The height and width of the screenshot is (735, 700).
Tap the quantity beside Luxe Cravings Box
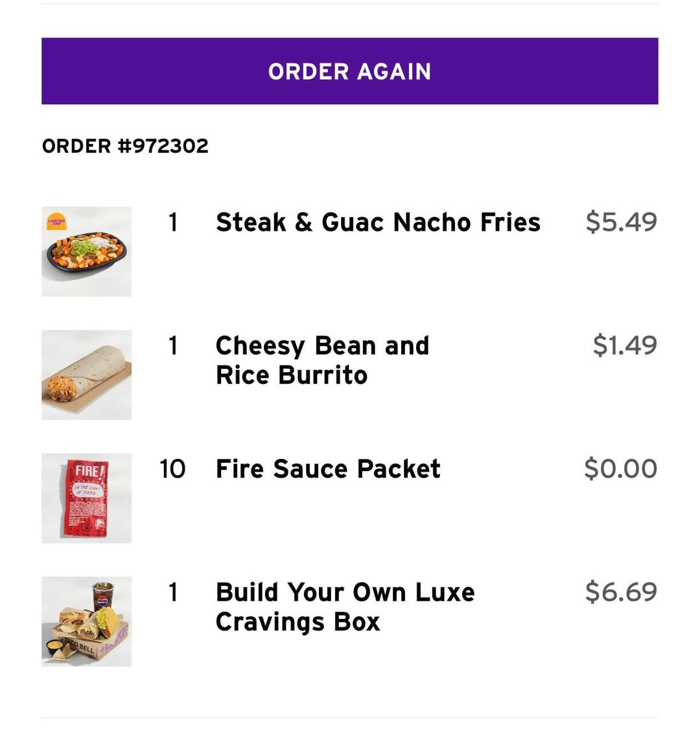(x=172, y=592)
